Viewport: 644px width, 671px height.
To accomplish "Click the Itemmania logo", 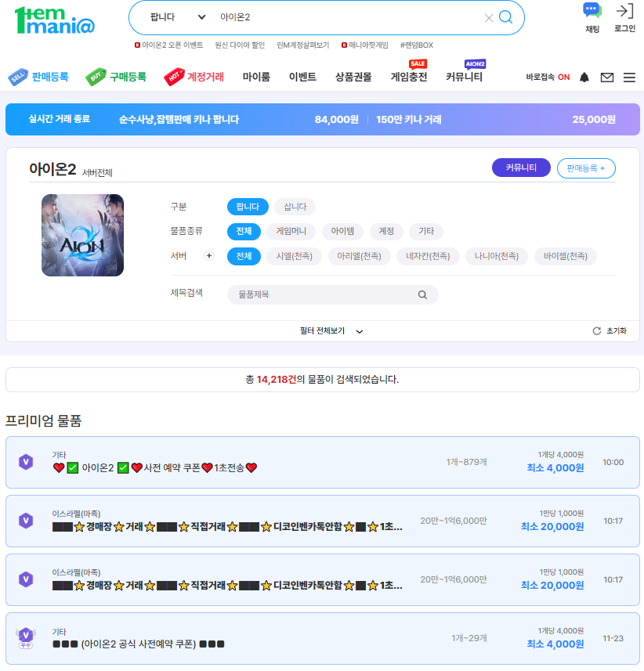I will [x=54, y=20].
